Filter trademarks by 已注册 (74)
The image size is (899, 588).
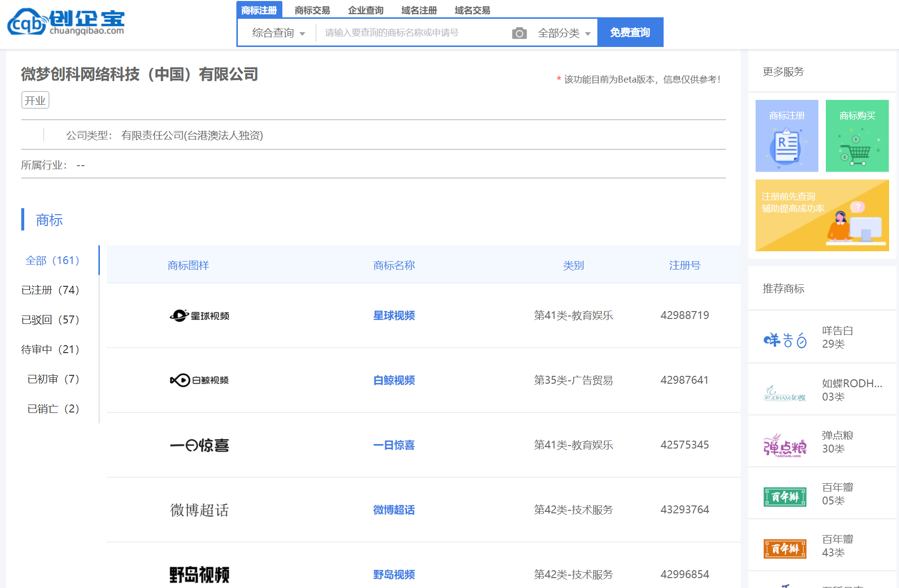[x=50, y=290]
